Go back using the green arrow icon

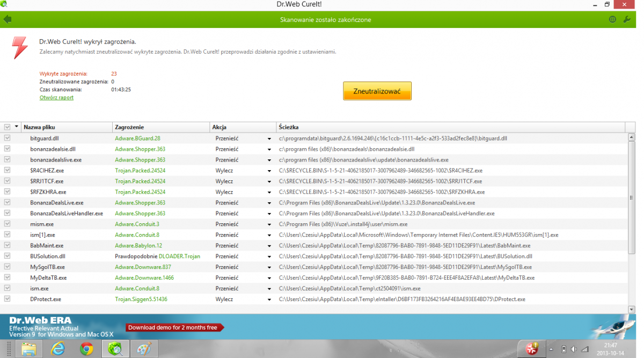7,19
